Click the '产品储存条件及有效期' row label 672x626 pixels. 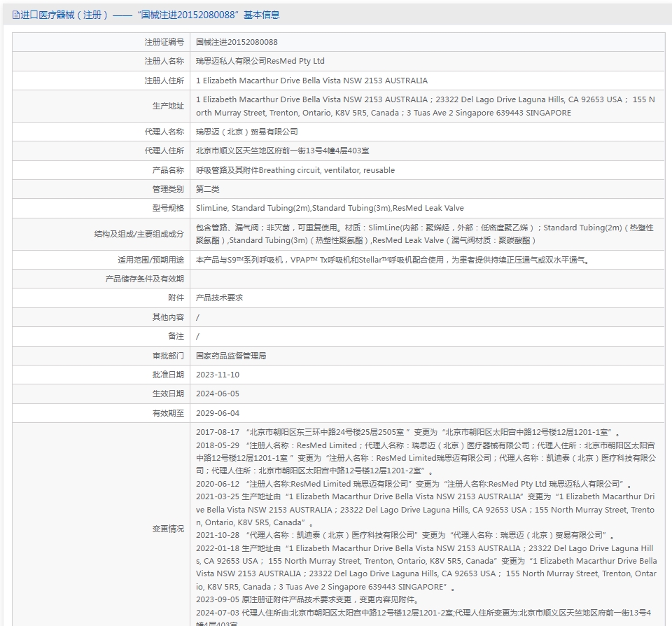[144, 279]
